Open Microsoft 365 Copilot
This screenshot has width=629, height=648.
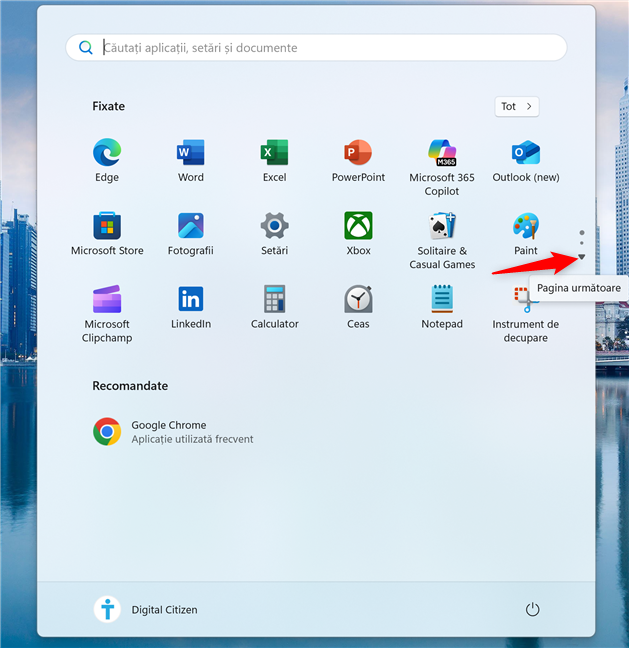442,167
